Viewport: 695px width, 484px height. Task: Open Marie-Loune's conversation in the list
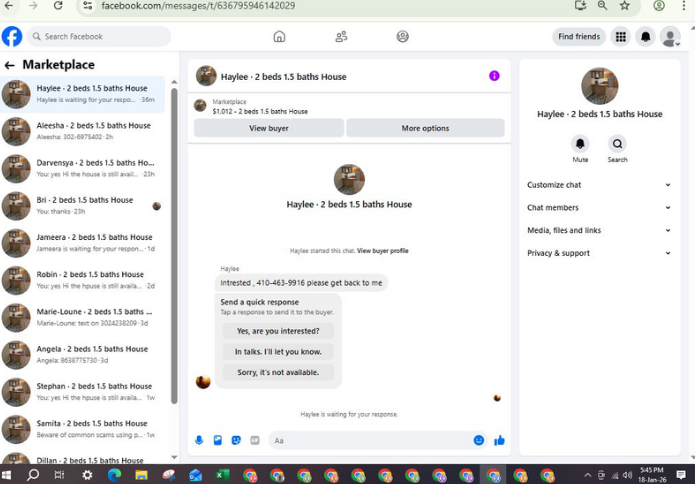click(x=83, y=317)
